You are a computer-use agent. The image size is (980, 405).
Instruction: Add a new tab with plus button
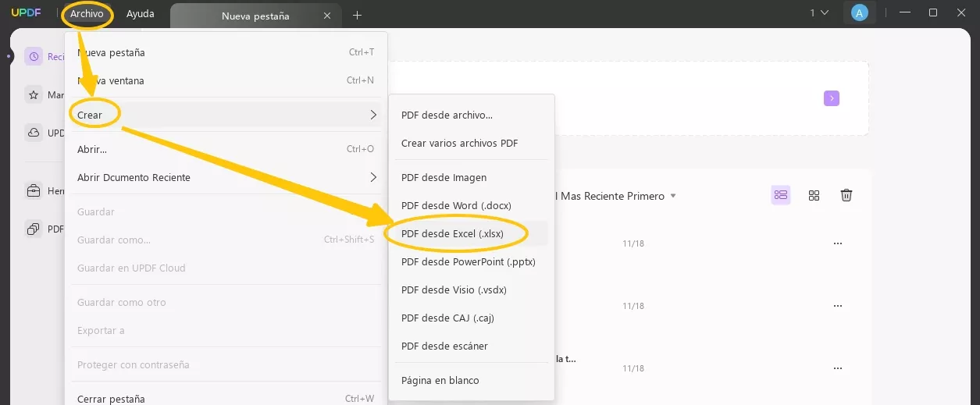tap(357, 15)
